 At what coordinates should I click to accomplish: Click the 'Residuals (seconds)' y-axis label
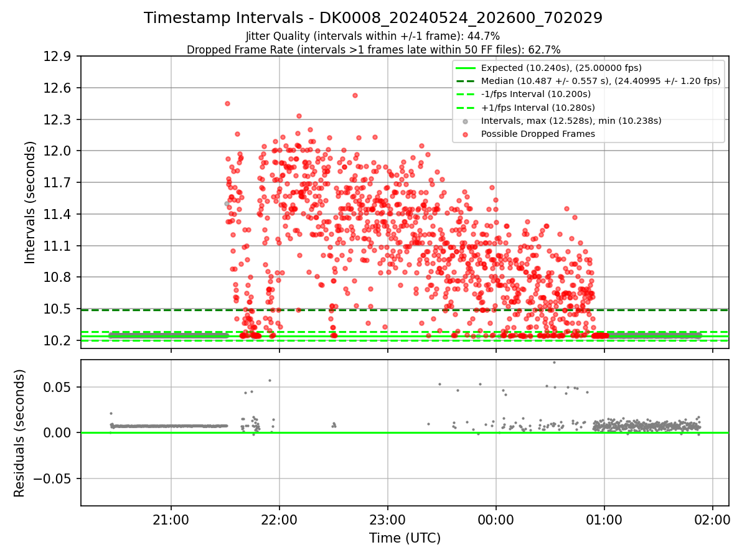pos(19,433)
